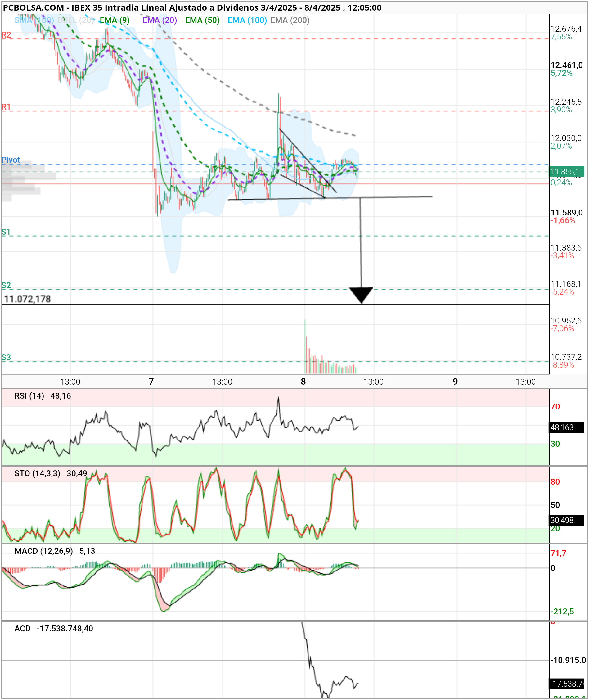Click the EMA (50) legend entry

202,20
